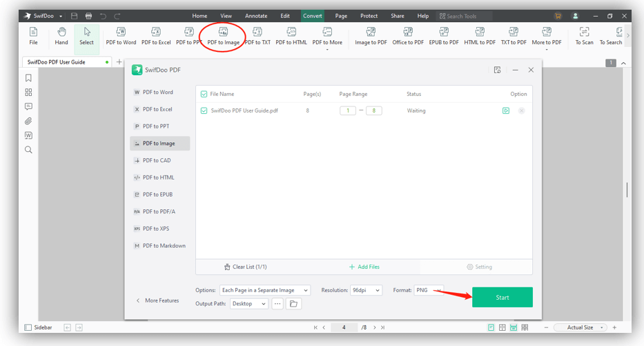Remove SwifDoo PDF User Guide.pdf from the list

[x=521, y=110]
